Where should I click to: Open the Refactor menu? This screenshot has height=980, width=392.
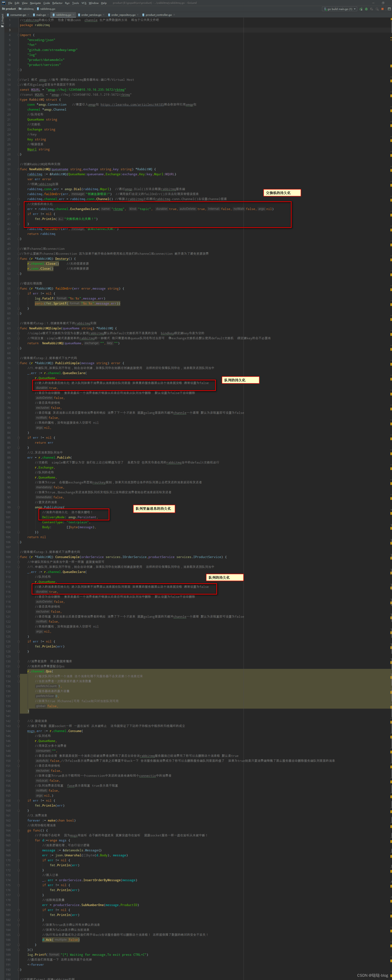tap(57, 3)
